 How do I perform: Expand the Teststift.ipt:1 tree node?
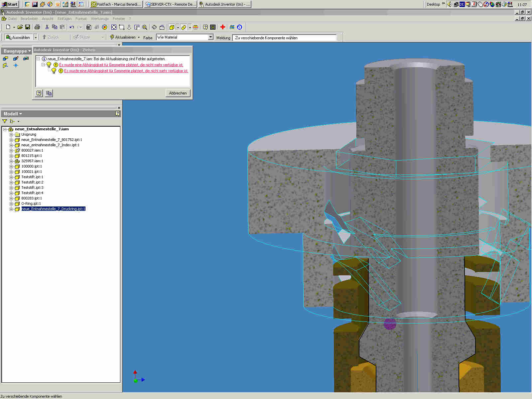11,177
